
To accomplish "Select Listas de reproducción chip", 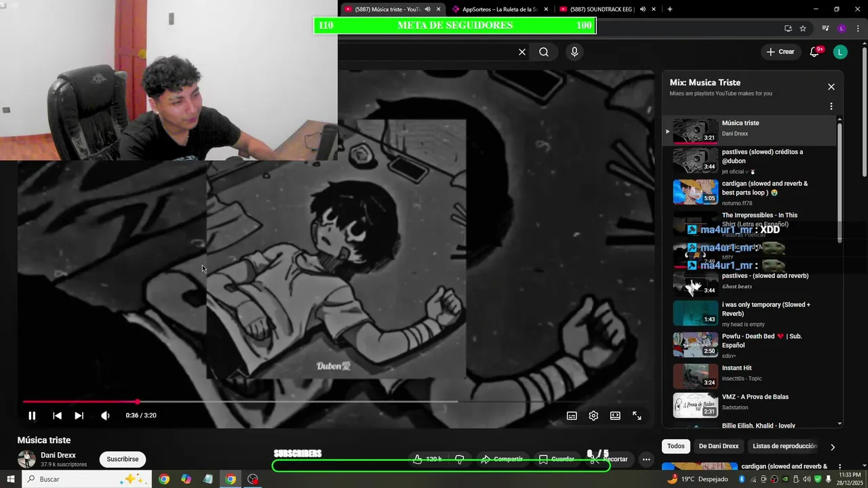I will click(x=785, y=446).
